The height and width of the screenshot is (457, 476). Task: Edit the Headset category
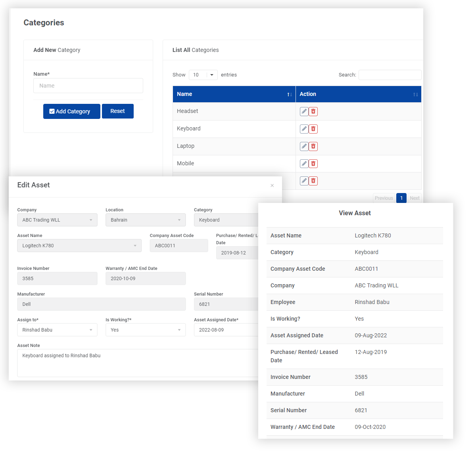pyautogui.click(x=304, y=111)
